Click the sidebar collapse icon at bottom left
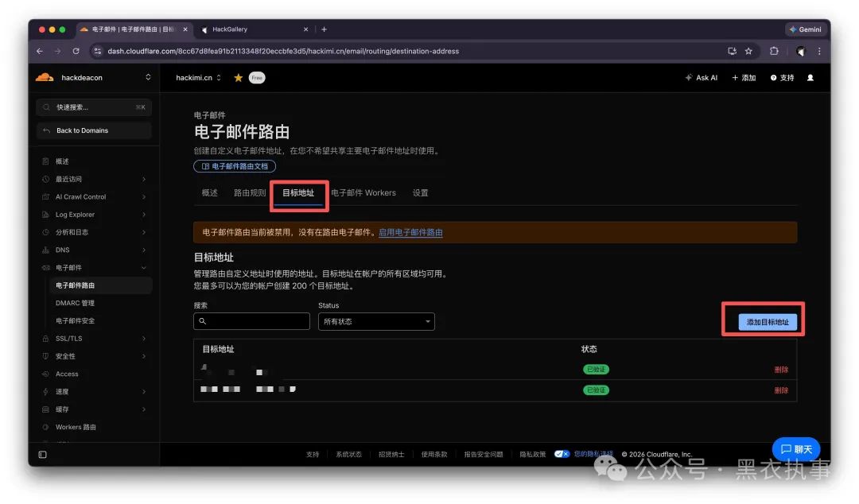 (43, 455)
